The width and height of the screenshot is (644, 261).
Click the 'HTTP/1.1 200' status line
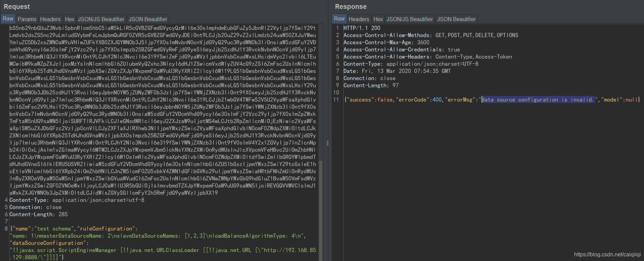(362, 28)
